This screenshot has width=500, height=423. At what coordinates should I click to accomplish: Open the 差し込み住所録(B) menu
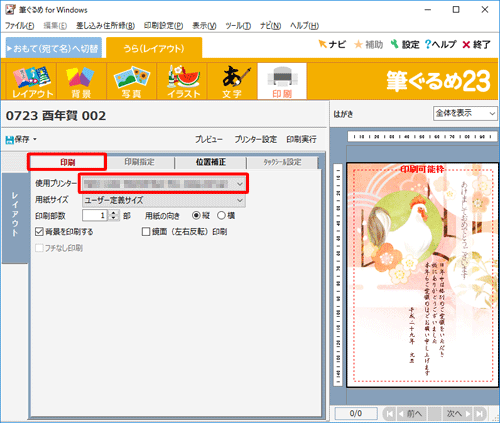pyautogui.click(x=105, y=26)
